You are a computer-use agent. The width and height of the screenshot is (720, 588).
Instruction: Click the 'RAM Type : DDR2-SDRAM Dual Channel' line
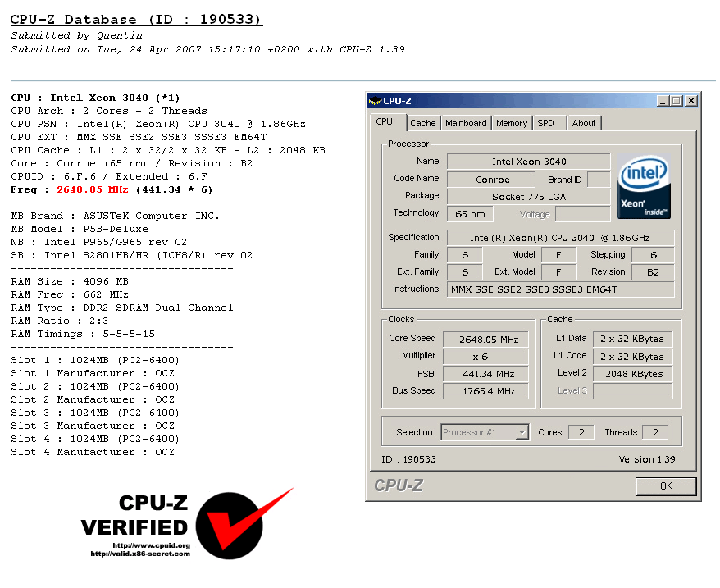tap(122, 308)
